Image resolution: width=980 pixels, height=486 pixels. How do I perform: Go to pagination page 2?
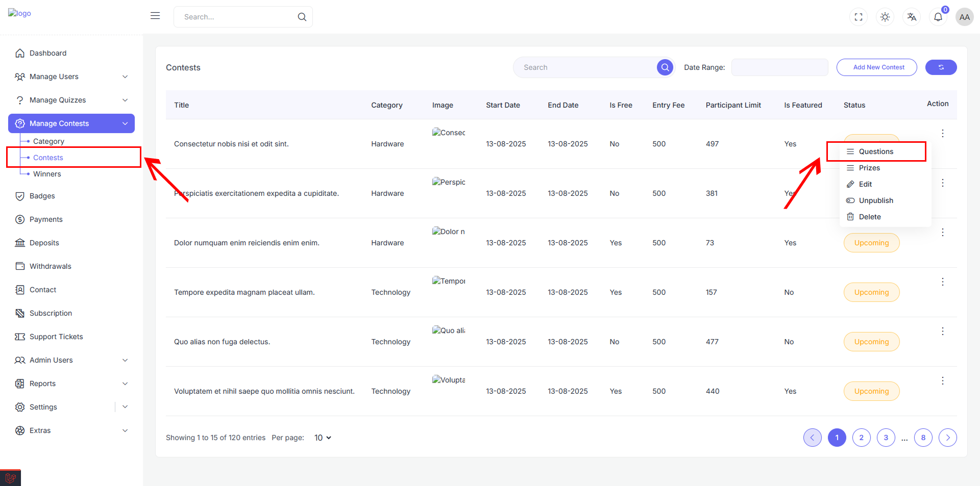tap(862, 438)
